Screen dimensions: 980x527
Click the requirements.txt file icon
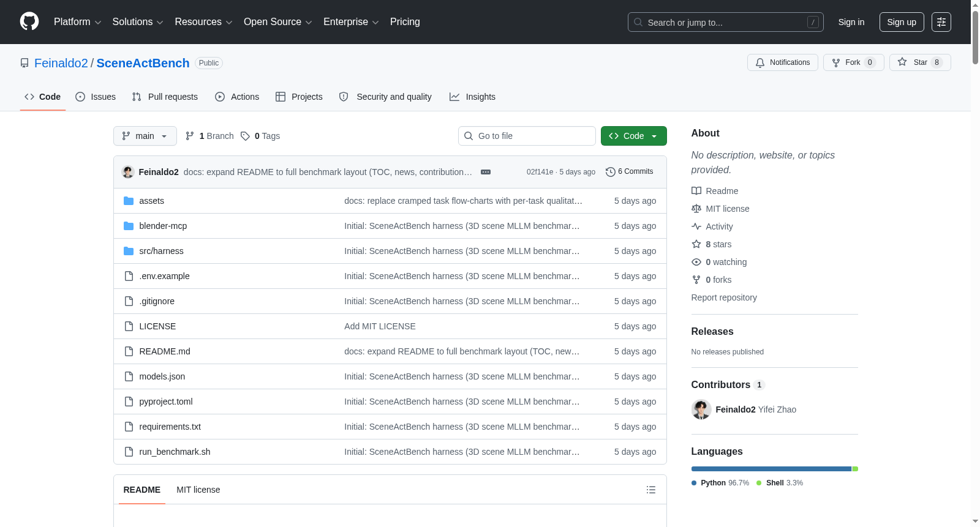tap(129, 427)
